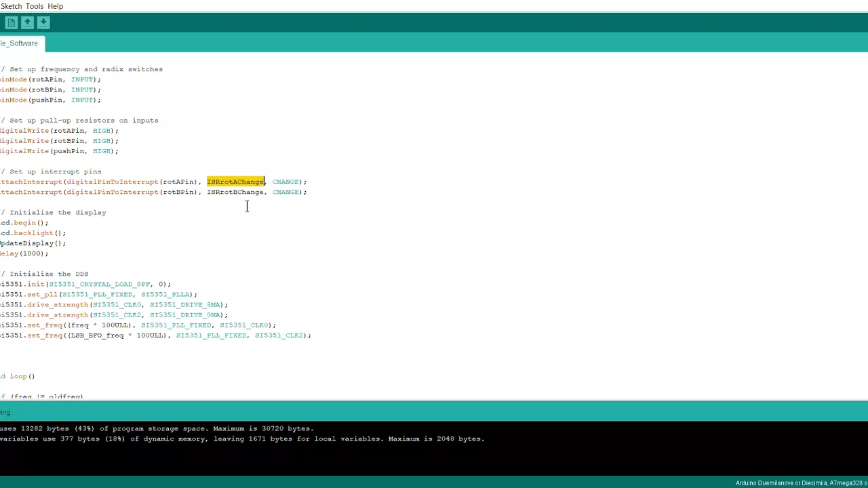Click the Arduino Duemilanove board status text
The width and height of the screenshot is (868, 488).
802,483
